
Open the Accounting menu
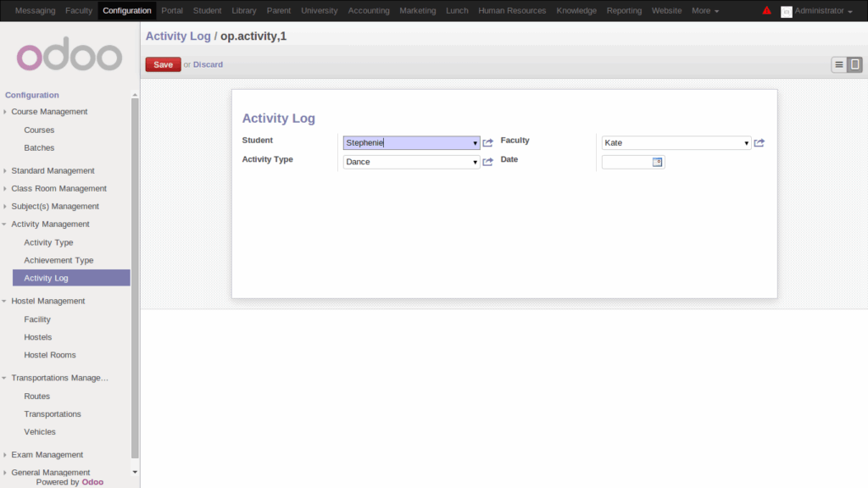pyautogui.click(x=369, y=11)
